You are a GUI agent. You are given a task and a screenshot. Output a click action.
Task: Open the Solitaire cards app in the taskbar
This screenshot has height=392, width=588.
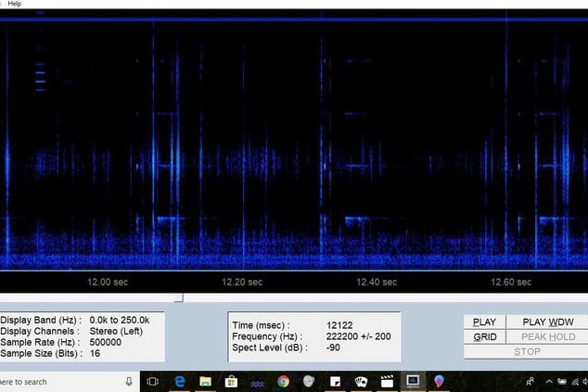tap(361, 382)
